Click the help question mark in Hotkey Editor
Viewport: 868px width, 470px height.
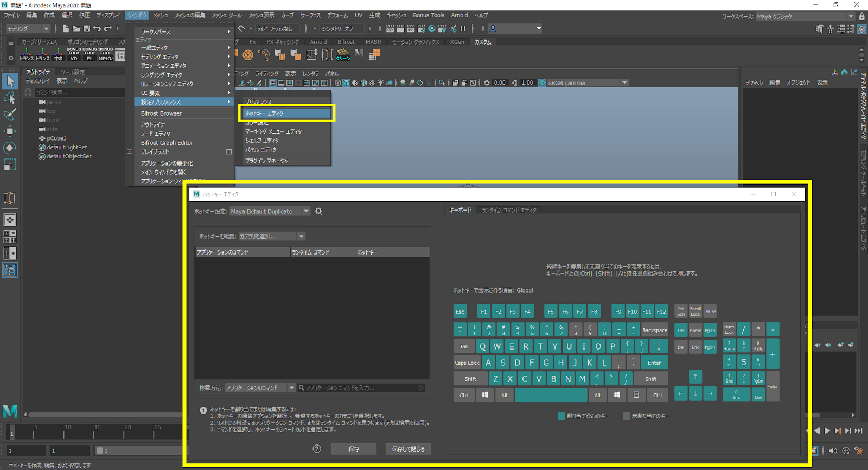[317, 449]
